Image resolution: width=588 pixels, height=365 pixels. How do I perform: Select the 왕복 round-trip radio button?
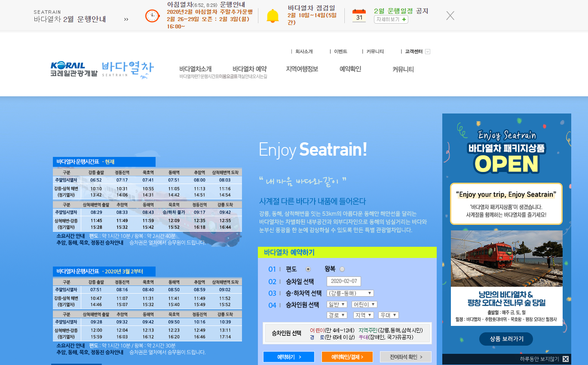point(342,269)
